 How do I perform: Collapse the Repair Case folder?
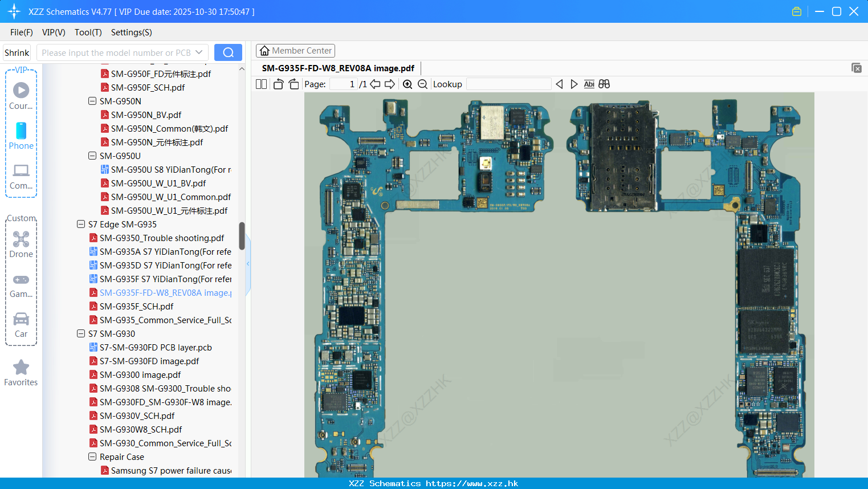point(92,457)
